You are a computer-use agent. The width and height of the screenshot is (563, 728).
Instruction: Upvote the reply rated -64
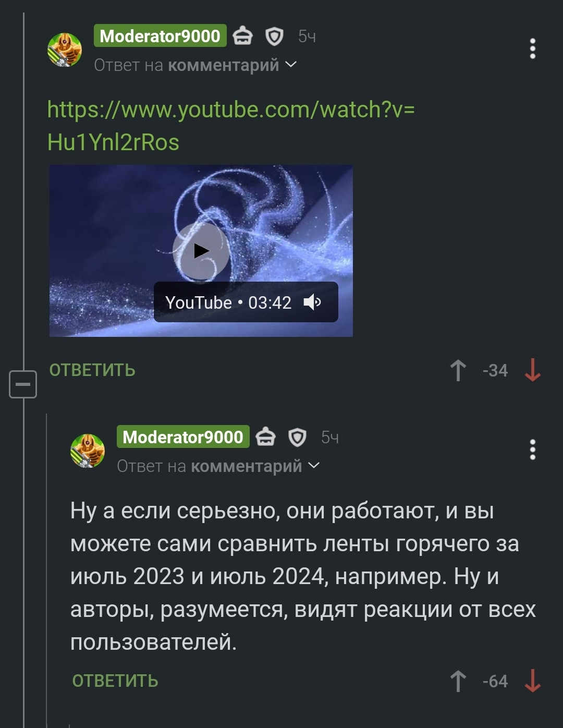coord(458,682)
